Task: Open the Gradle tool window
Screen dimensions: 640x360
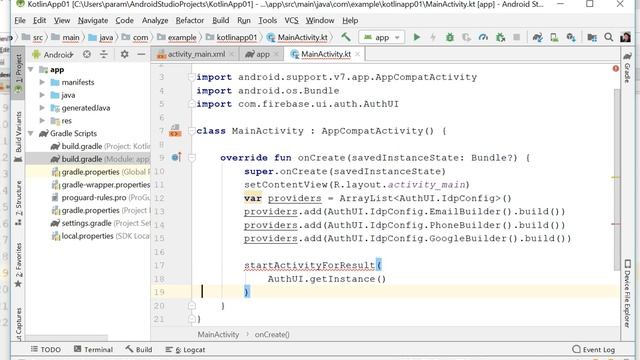Action: [627, 67]
